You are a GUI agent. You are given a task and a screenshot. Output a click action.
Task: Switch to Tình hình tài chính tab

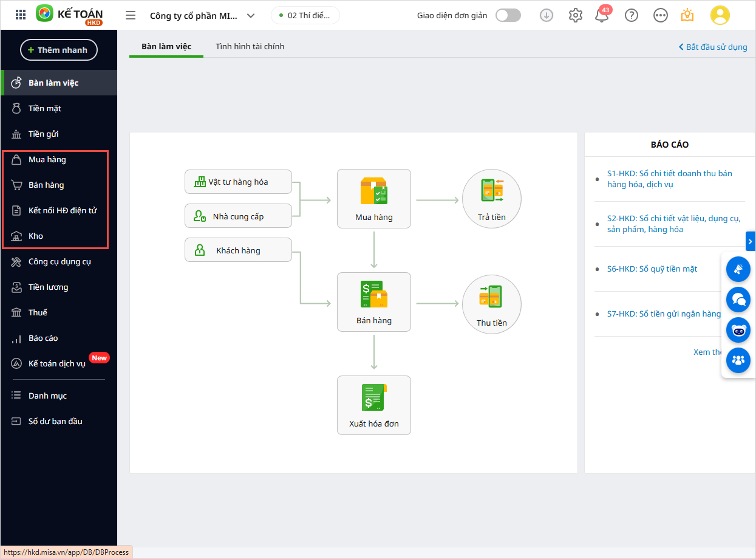coord(250,46)
